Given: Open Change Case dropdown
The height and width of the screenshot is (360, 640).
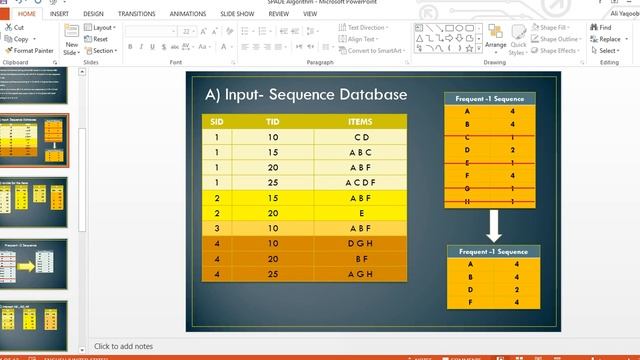Looking at the screenshot, I should coord(204,47).
